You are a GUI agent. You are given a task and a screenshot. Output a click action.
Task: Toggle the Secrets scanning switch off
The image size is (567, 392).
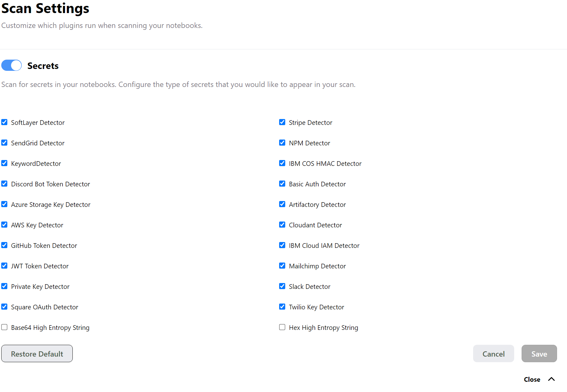(x=12, y=65)
